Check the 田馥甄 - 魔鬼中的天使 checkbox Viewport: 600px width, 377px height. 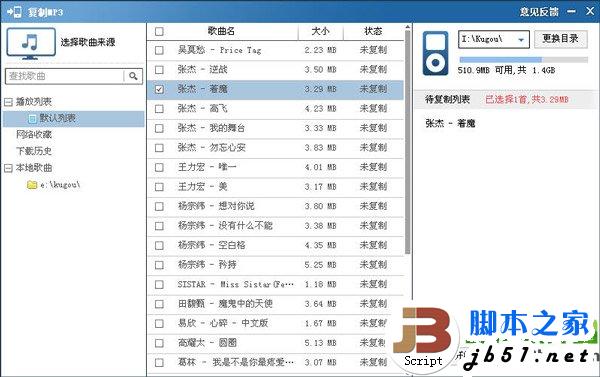tap(159, 304)
